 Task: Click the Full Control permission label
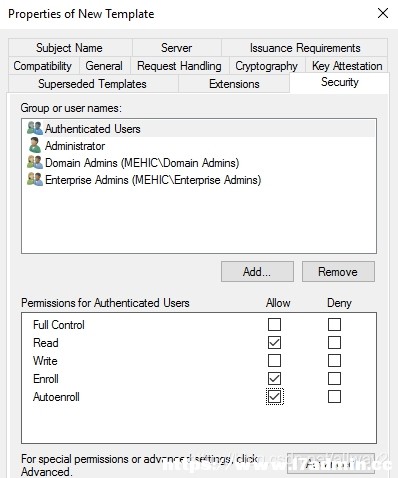pos(59,325)
